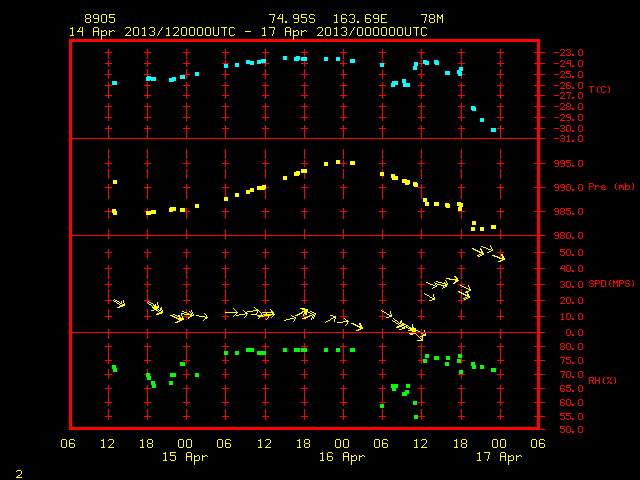Click the lowest cyan temperature data point
The width and height of the screenshot is (640, 480).
tap(493, 130)
